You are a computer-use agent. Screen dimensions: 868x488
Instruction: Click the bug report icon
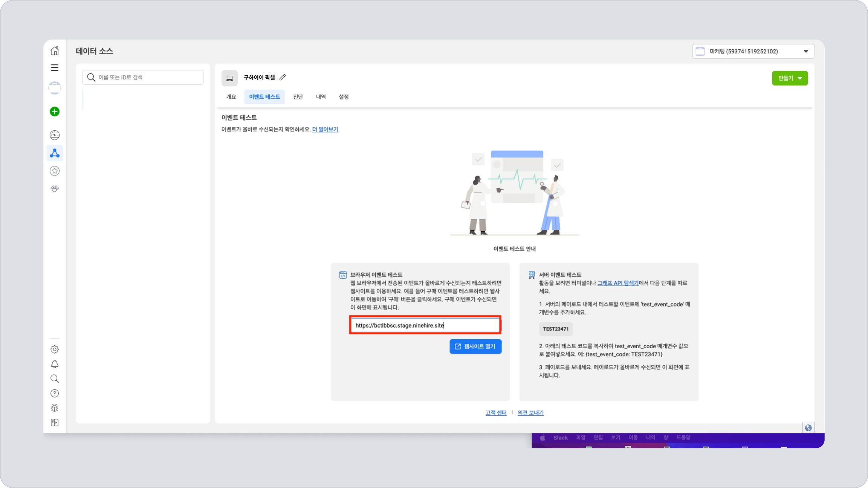click(x=55, y=408)
